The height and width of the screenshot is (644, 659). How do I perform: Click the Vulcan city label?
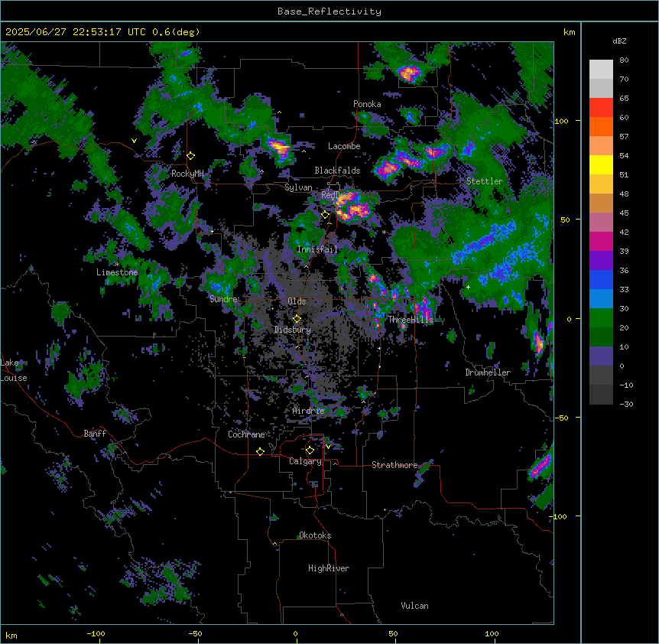coord(415,606)
